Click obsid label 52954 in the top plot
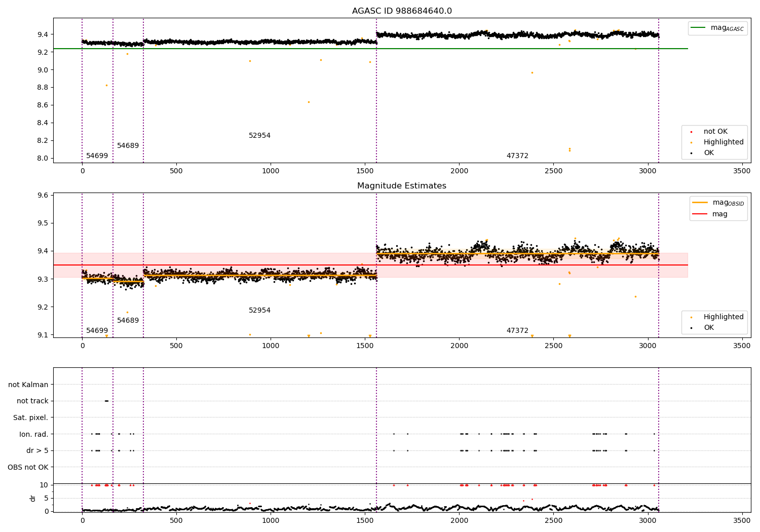The height and width of the screenshot is (532, 760). coord(259,136)
